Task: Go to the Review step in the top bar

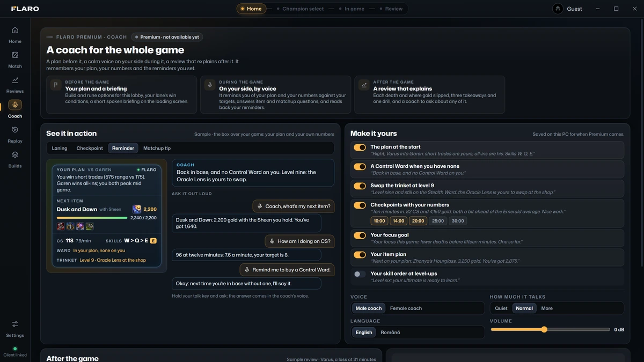Action: (391, 9)
